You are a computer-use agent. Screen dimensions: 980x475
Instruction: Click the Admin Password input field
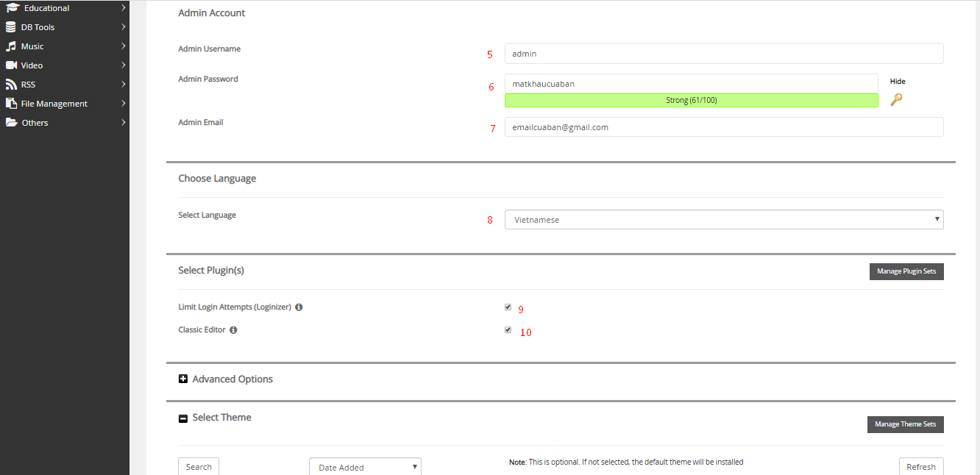[x=691, y=83]
